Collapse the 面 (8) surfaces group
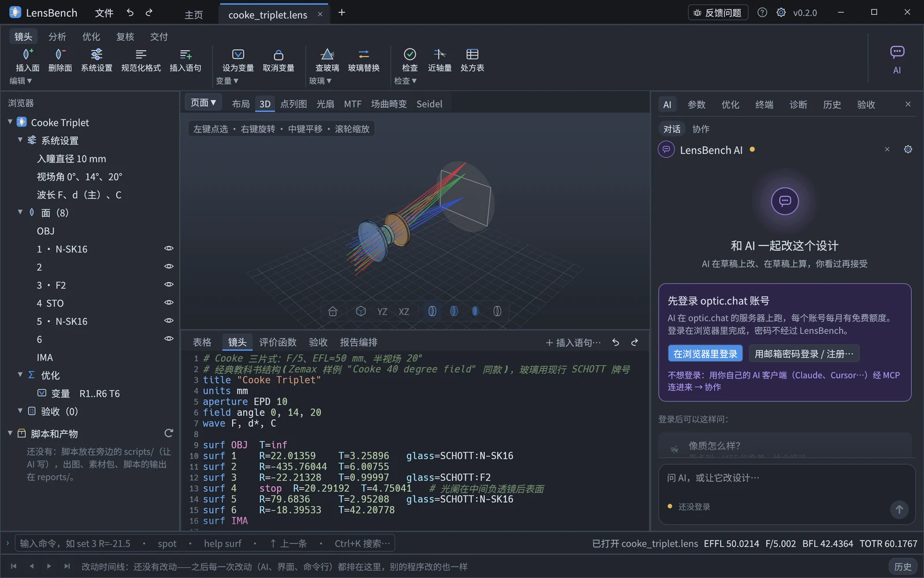This screenshot has height=578, width=924. [x=20, y=212]
